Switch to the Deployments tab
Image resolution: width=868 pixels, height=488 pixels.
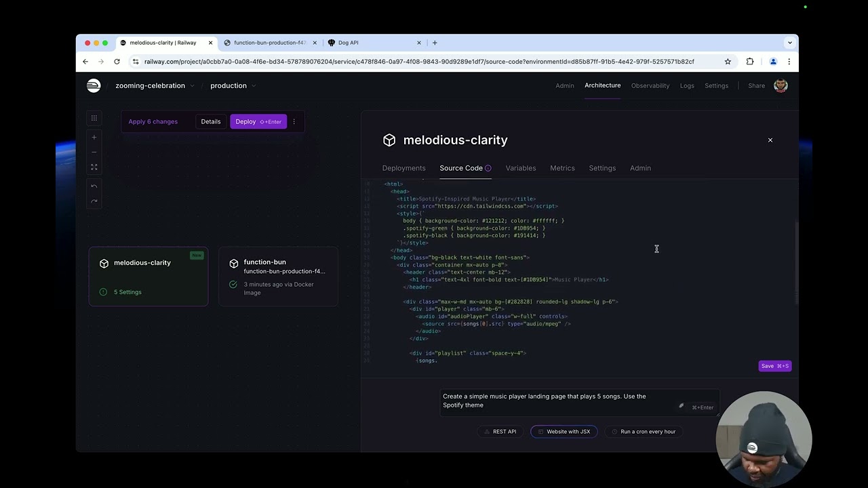pyautogui.click(x=403, y=168)
